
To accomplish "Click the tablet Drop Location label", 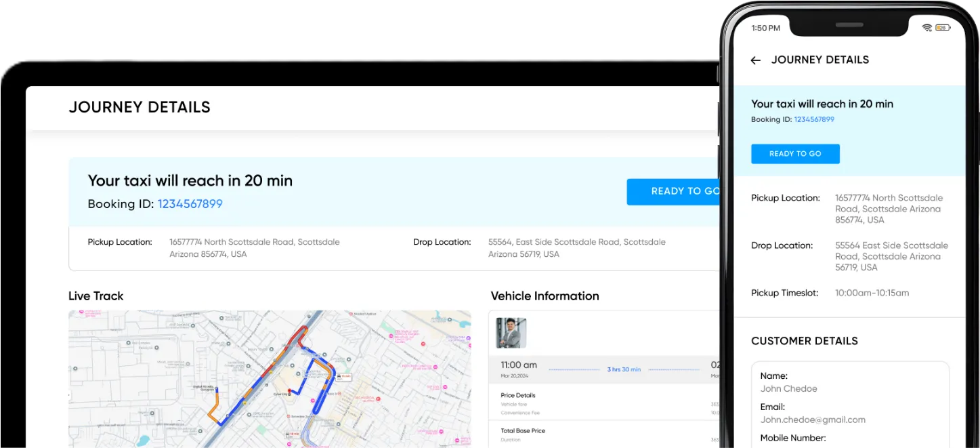I will [442, 242].
